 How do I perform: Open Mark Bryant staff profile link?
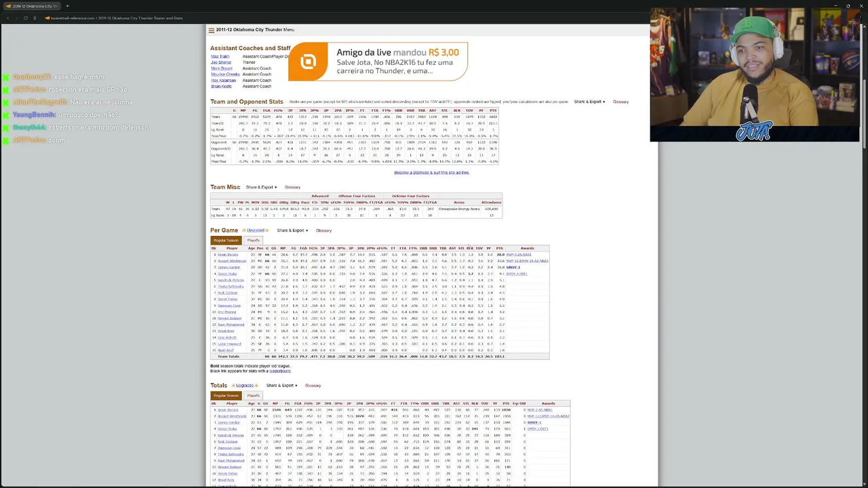[x=222, y=68]
